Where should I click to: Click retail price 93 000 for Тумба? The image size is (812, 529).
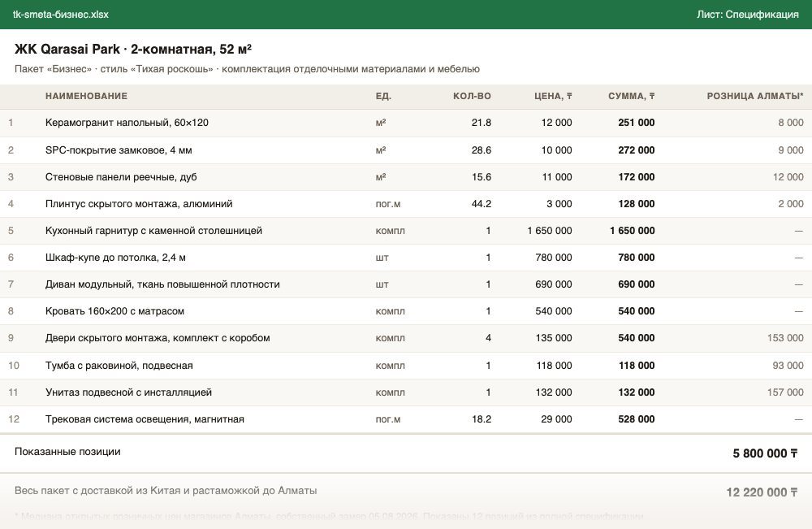788,366
